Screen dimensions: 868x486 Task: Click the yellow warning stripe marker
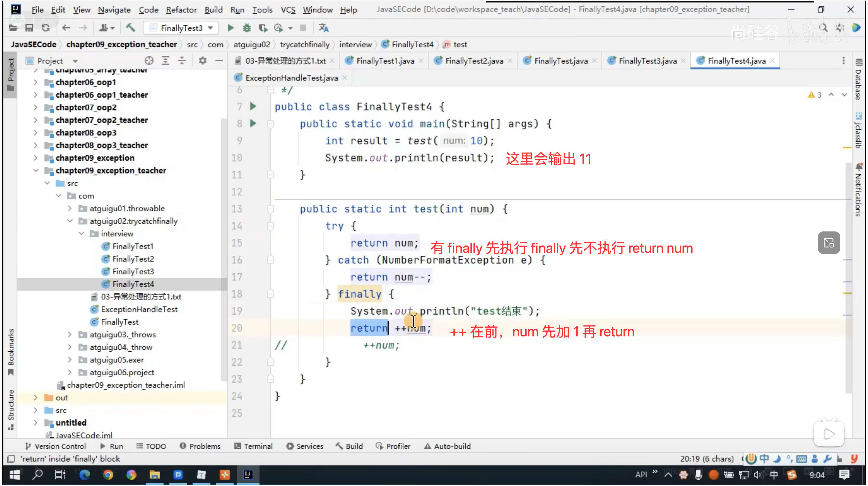tap(848, 148)
